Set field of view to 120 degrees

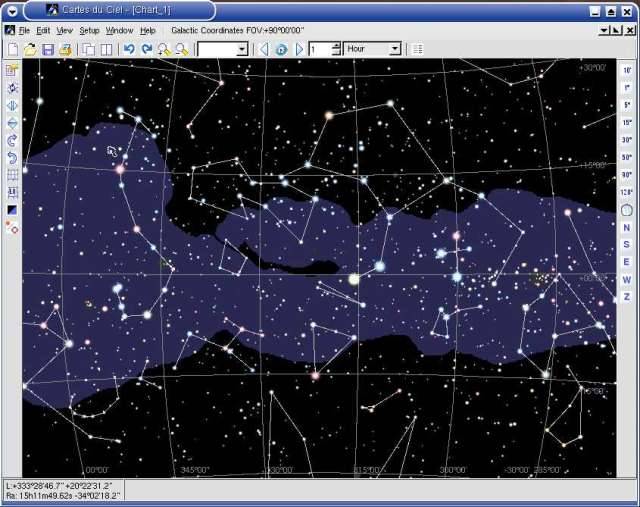tap(627, 192)
